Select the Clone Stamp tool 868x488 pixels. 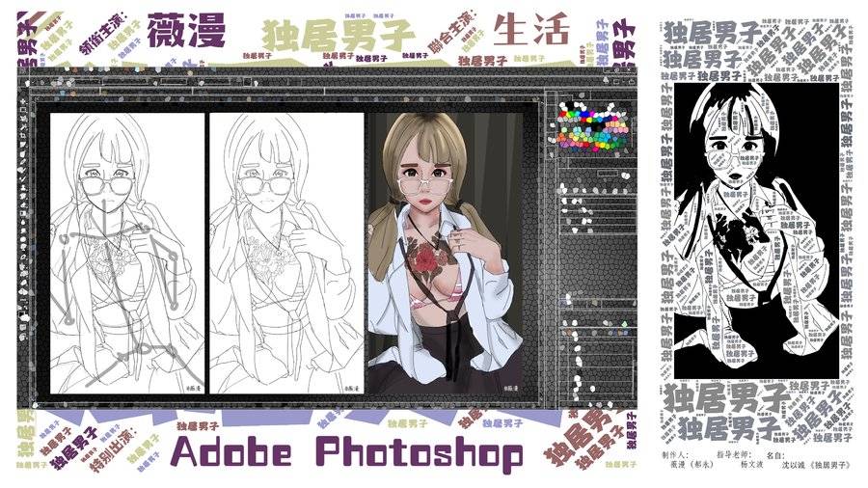tap(23, 188)
